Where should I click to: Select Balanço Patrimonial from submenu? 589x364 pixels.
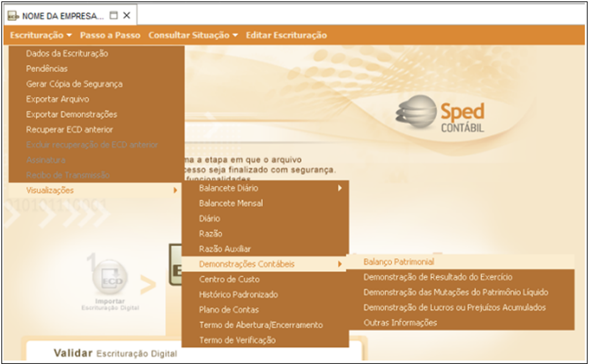click(x=399, y=262)
